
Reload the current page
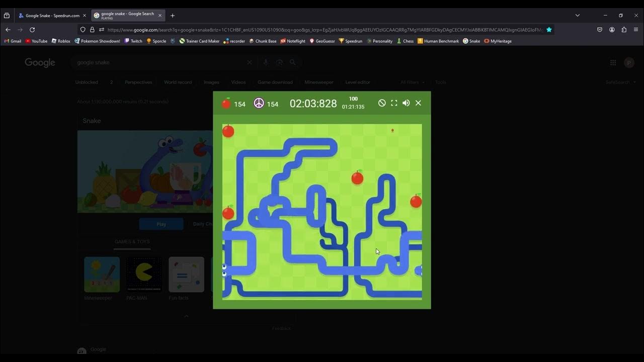(32, 30)
